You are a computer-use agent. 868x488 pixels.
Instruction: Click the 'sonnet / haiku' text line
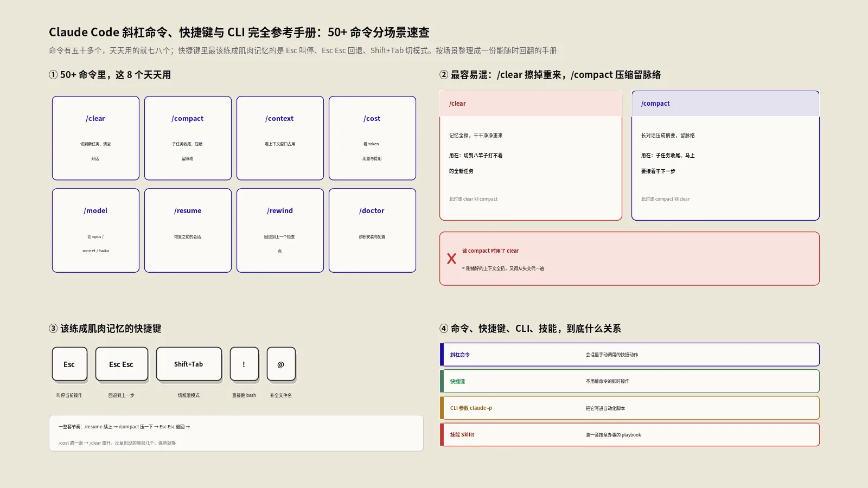pyautogui.click(x=96, y=251)
